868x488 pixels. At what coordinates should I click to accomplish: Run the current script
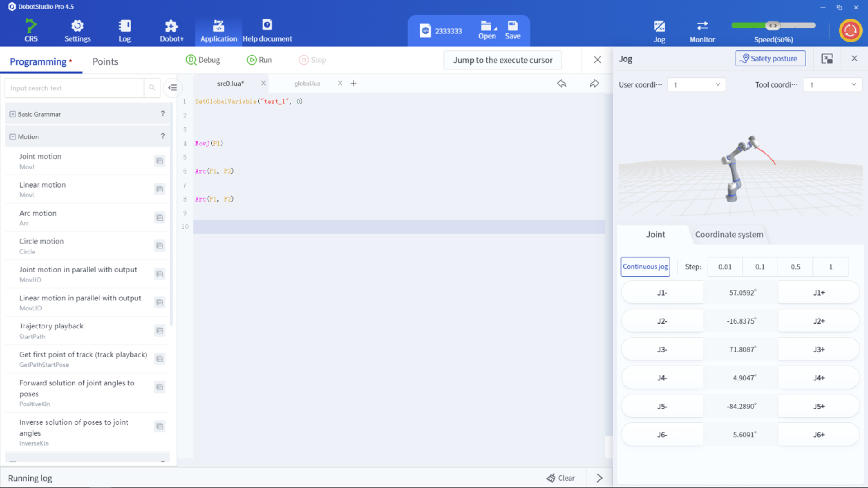coord(259,60)
